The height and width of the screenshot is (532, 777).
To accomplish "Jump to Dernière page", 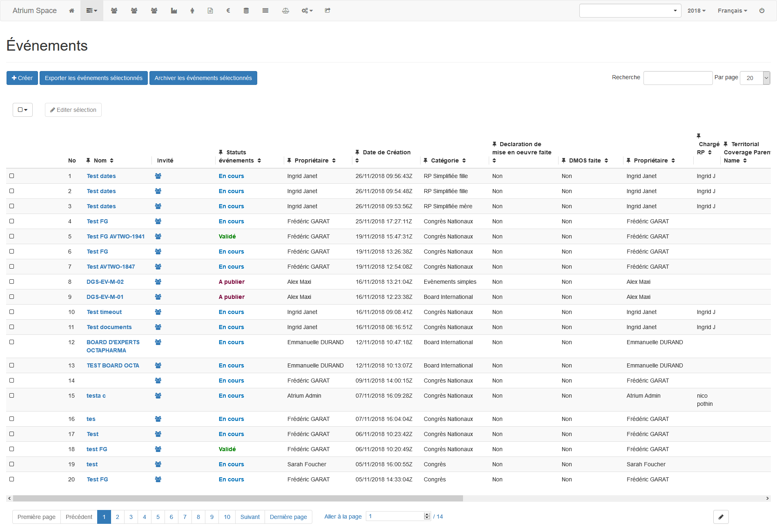I will (x=288, y=517).
